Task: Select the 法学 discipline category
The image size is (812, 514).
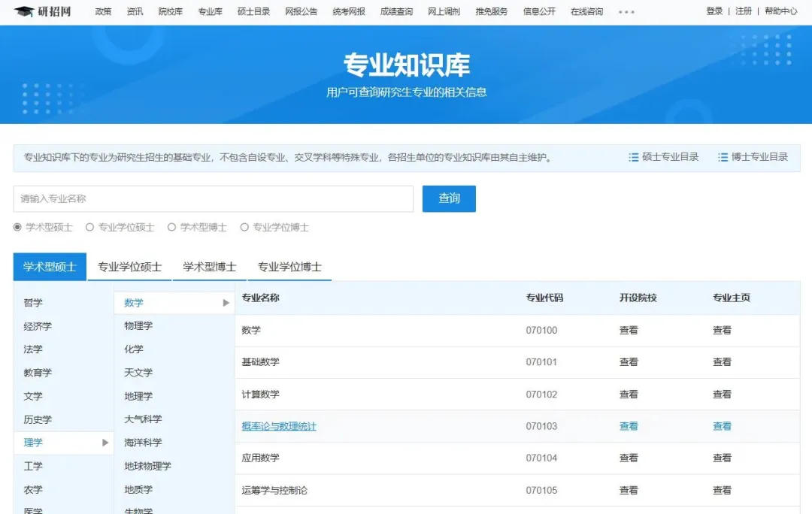Action: pos(33,349)
